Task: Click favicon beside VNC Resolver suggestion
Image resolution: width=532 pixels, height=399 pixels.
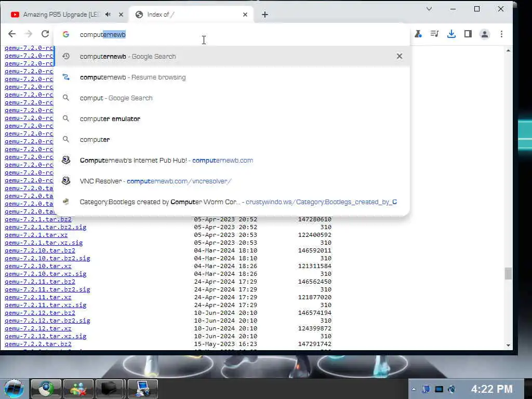Action: coord(66,181)
